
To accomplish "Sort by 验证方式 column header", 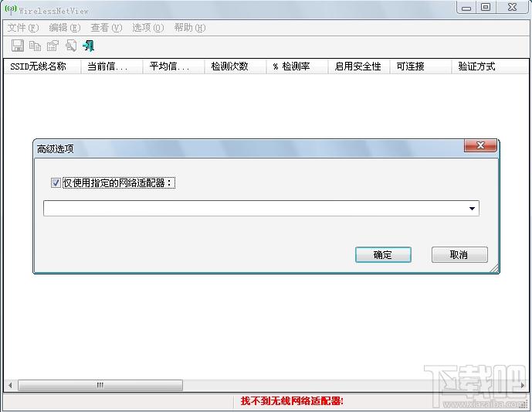I will click(490, 66).
